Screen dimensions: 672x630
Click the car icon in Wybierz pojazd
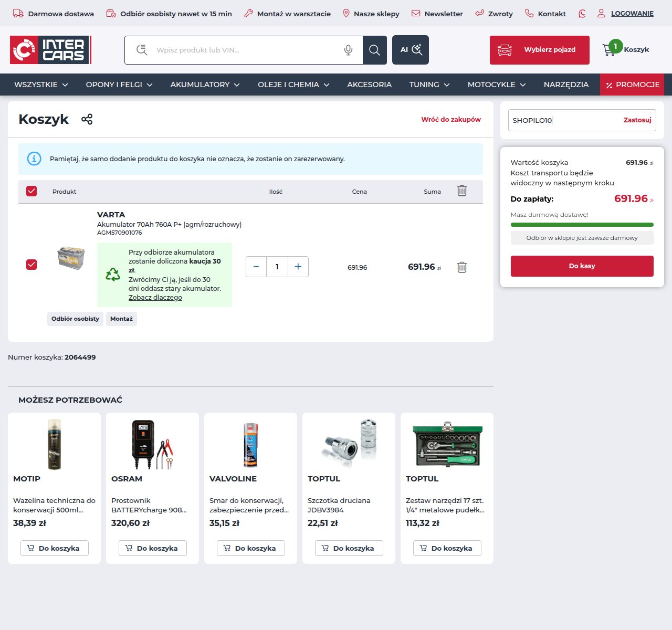click(x=505, y=50)
